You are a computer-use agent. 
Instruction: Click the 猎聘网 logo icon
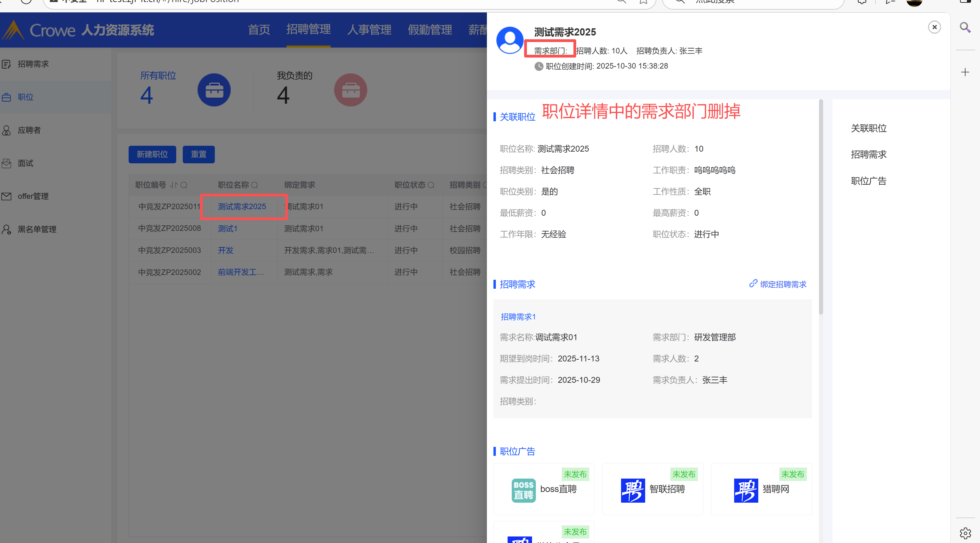point(746,490)
